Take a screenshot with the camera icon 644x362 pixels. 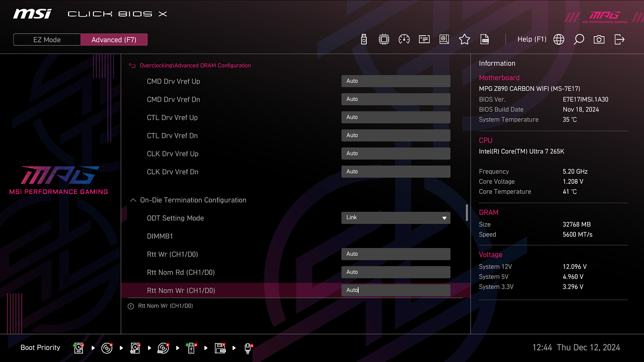tap(599, 39)
